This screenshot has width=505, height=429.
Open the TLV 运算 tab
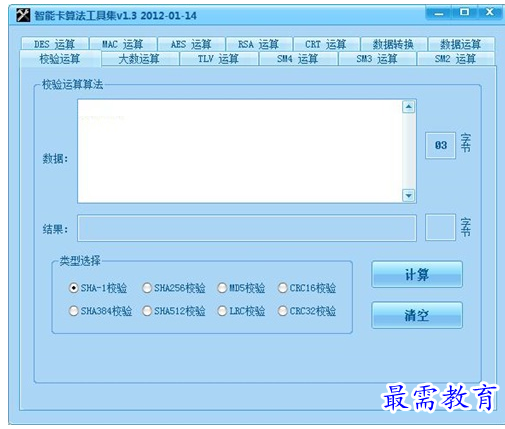coord(218,59)
